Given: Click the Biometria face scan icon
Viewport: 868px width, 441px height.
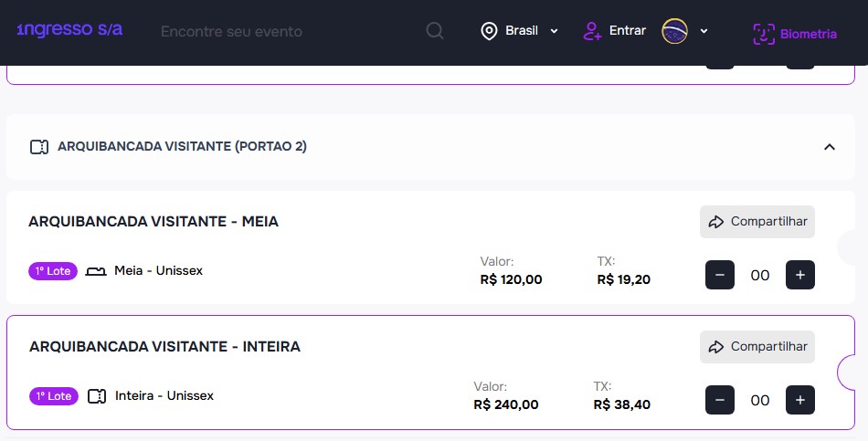Looking at the screenshot, I should (763, 34).
